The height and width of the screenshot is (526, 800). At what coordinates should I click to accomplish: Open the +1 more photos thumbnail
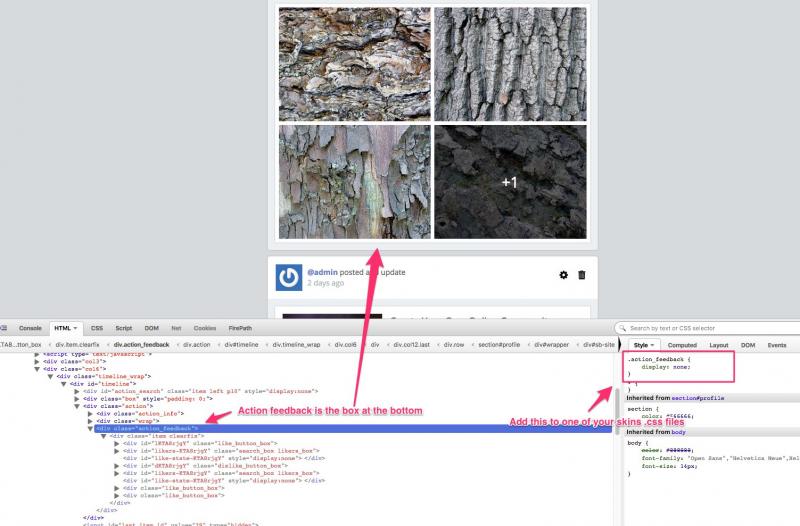click(509, 182)
